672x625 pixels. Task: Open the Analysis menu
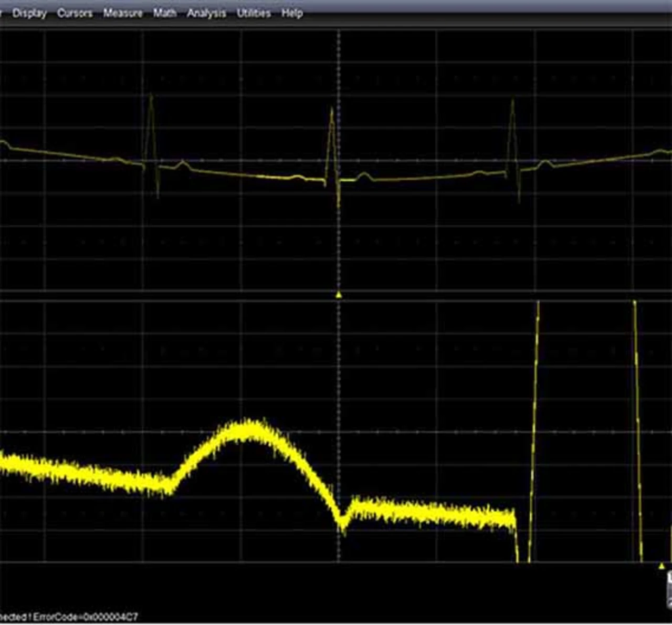(x=206, y=13)
